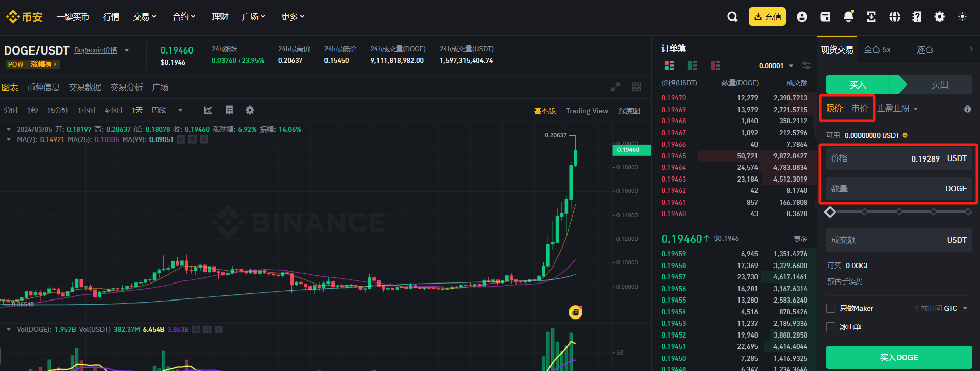Switch chart to 深度图 depth view
This screenshot has width=980, height=371.
[x=629, y=111]
